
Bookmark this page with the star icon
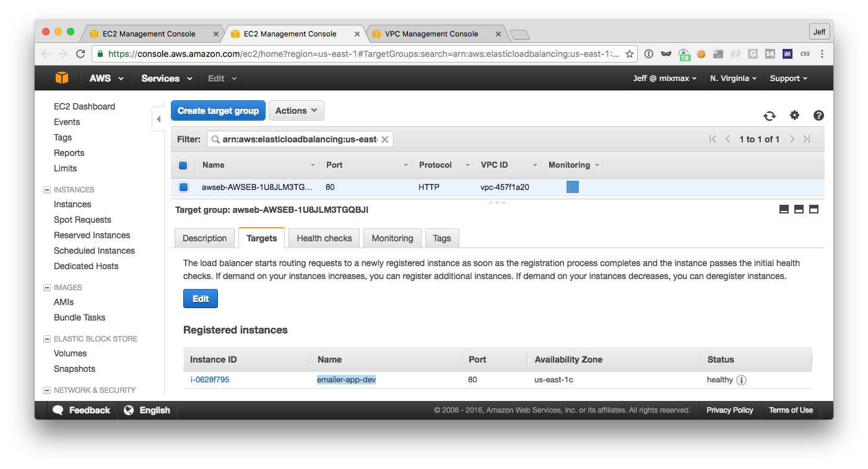(630, 54)
